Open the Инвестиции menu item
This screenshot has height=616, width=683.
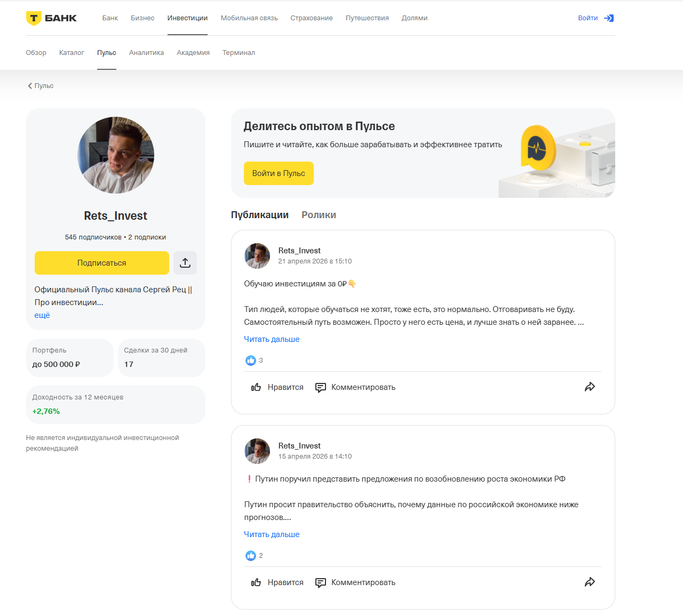(x=187, y=18)
